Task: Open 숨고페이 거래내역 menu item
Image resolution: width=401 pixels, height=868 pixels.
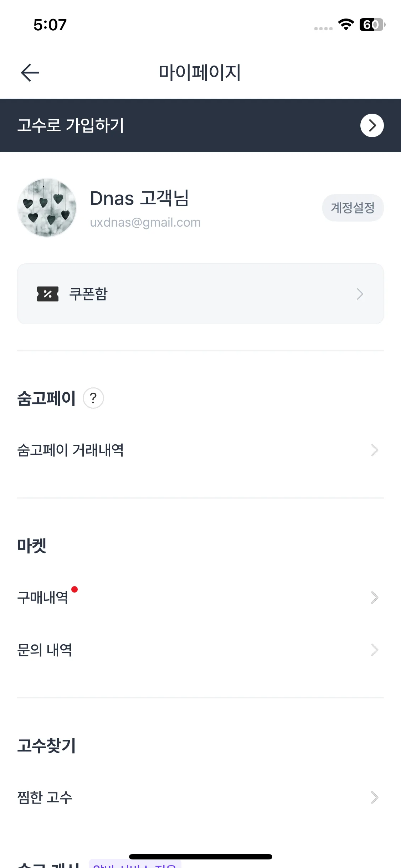Action: click(x=71, y=450)
